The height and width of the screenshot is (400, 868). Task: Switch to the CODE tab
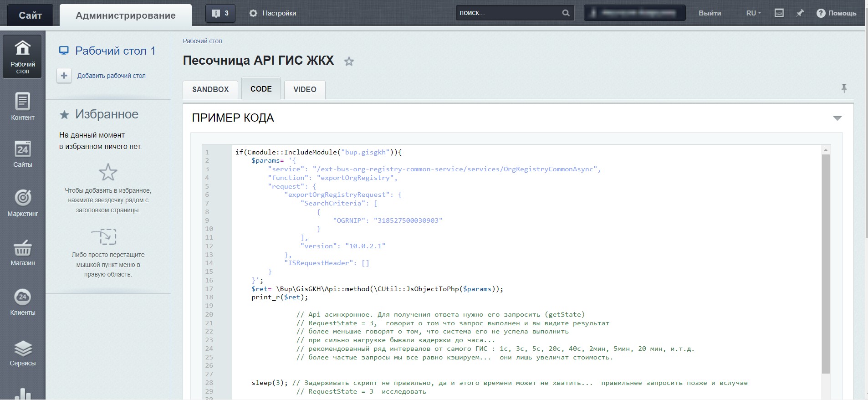261,89
